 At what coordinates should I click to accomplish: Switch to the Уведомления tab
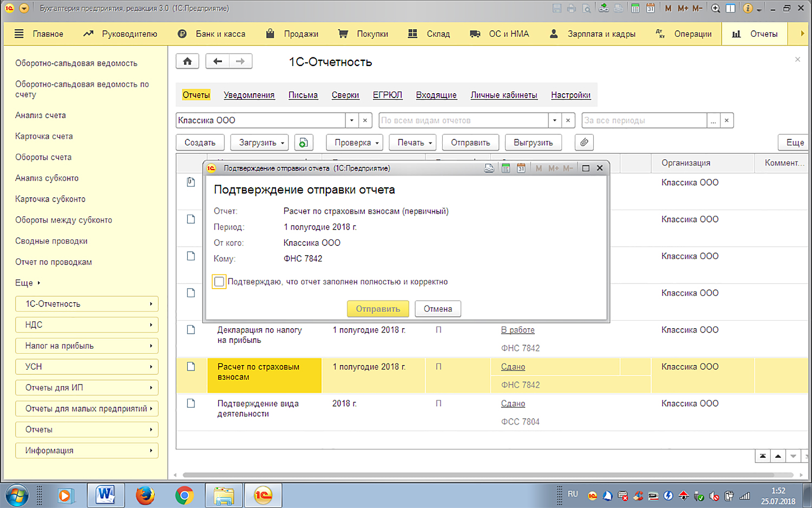point(249,95)
